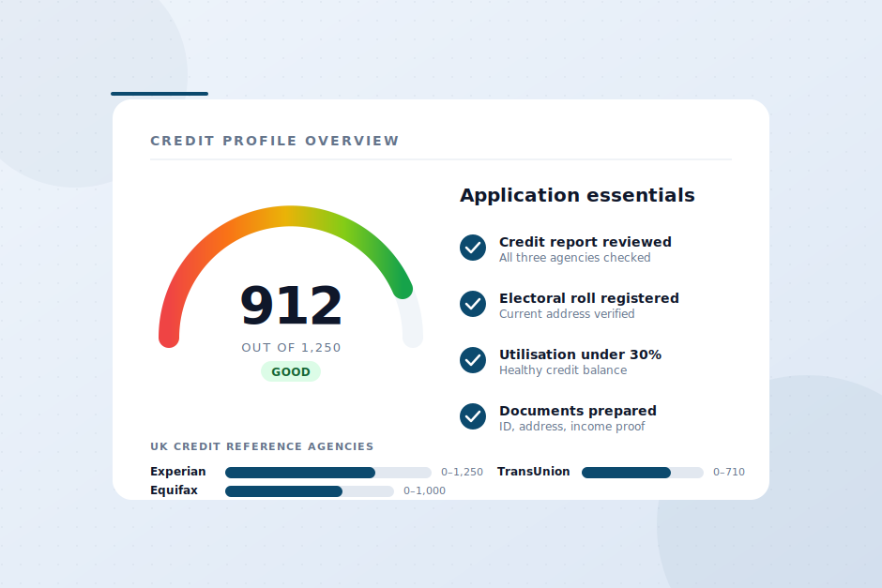Click the OUT OF 1,250 label
Image resolution: width=882 pixels, height=588 pixels.
[x=291, y=347]
